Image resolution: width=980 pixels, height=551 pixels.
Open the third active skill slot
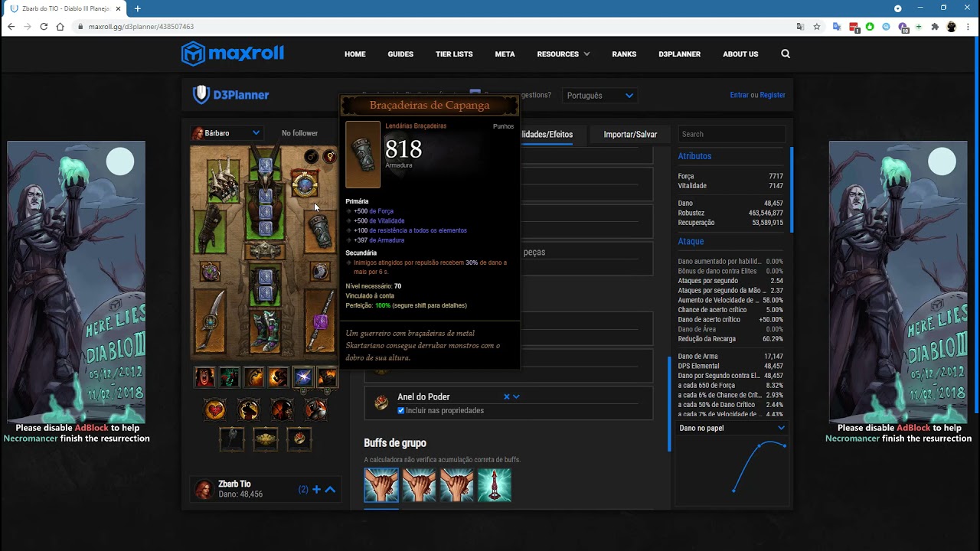point(253,377)
